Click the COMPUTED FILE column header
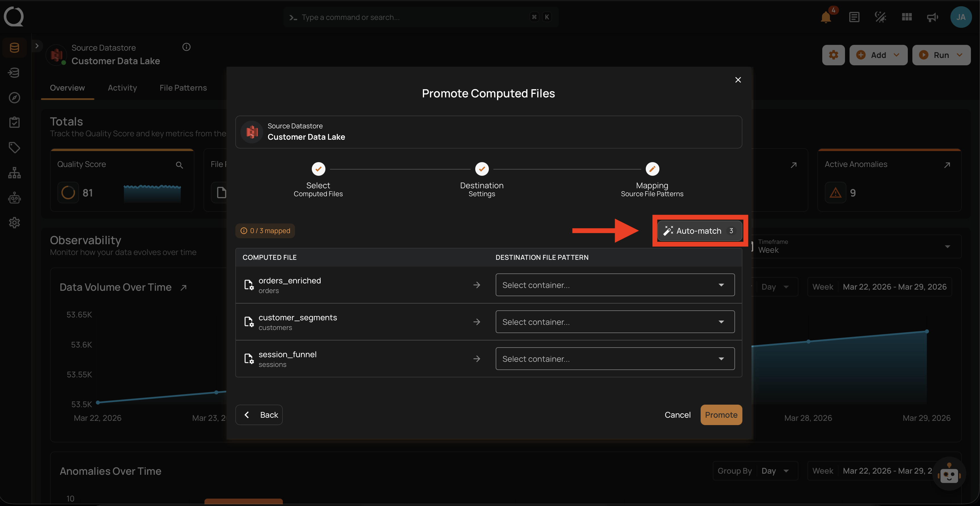This screenshot has height=506, width=980. [269, 257]
